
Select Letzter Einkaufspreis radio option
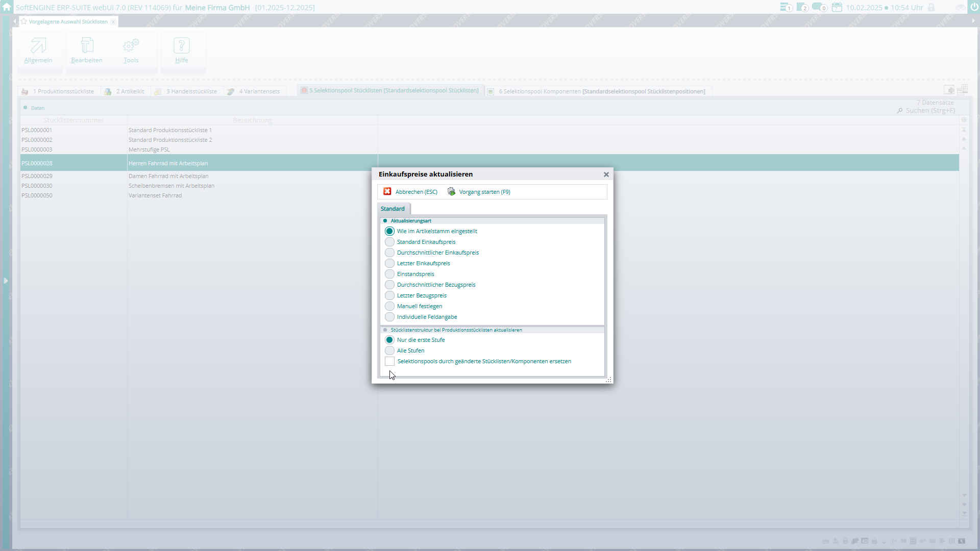click(389, 263)
